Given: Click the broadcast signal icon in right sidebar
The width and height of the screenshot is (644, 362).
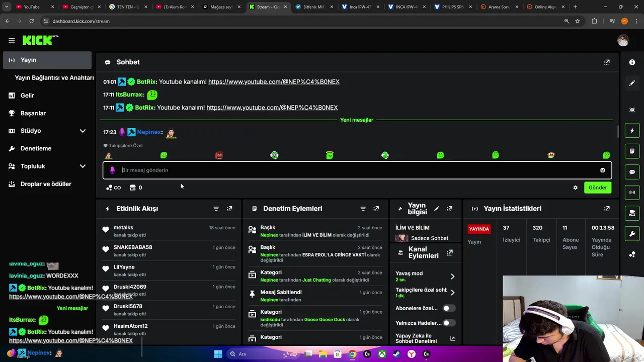Looking at the screenshot, I should coord(632,193).
